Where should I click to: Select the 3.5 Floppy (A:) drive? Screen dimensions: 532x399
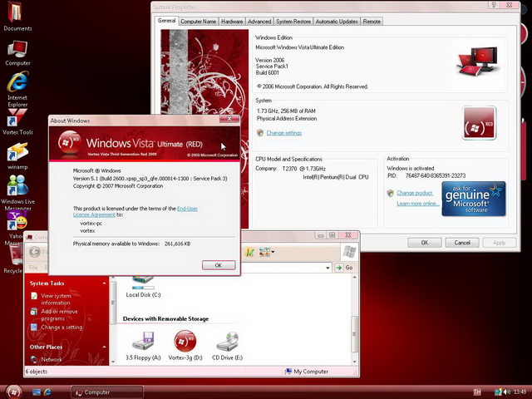click(143, 346)
